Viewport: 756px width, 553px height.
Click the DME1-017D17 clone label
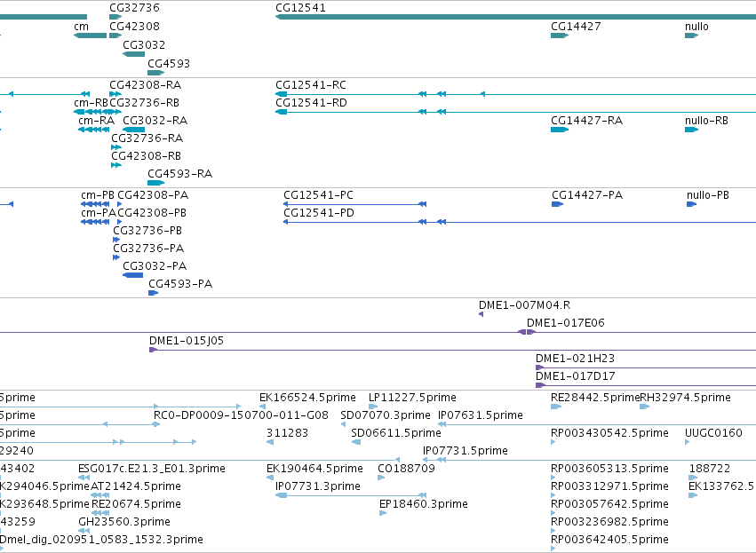coord(576,376)
